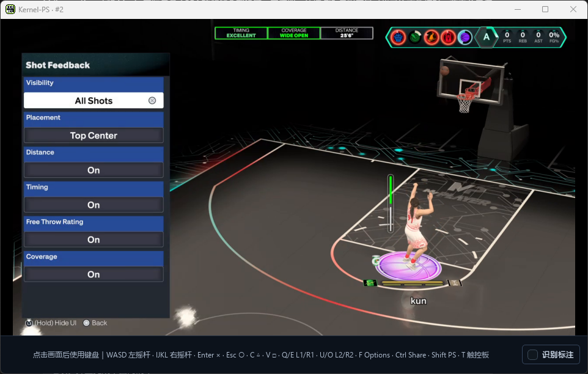Click the purple basketball takeover icon
This screenshot has height=374, width=588.
click(x=465, y=37)
